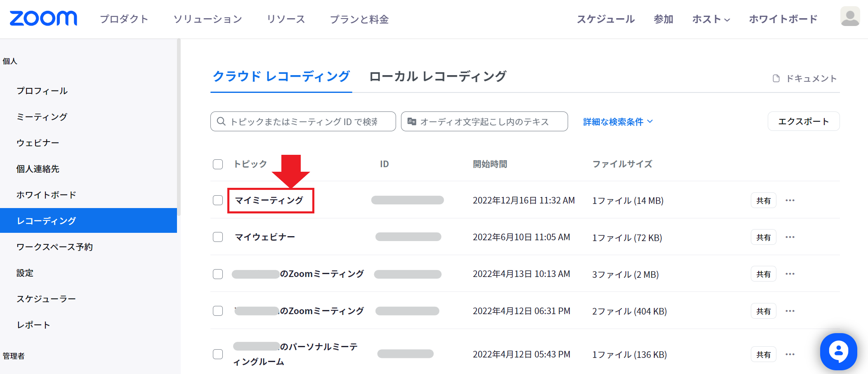
Task: Switch to ローカル レコーディング tab
Action: [438, 76]
